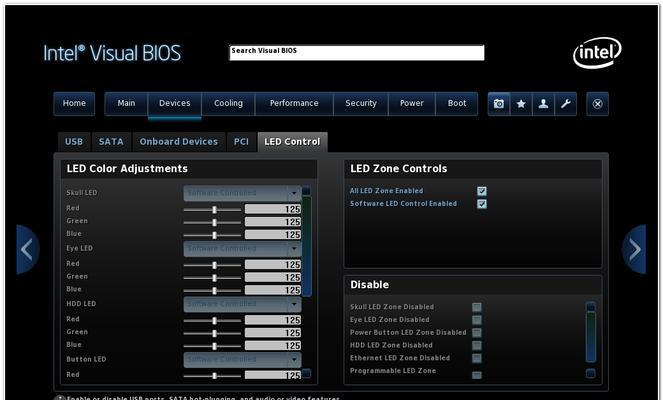Viewport: 663px width, 400px height.
Task: Switch to the SATA sub-tab
Action: click(x=111, y=142)
